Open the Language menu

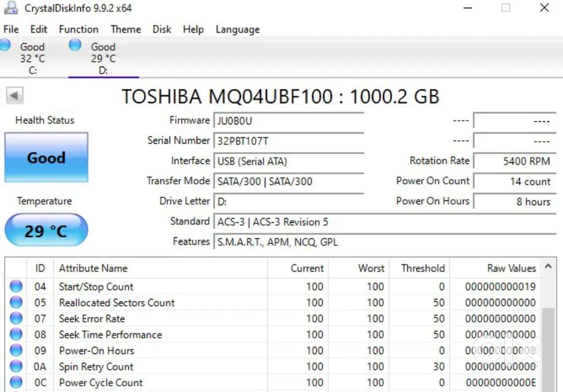point(238,30)
